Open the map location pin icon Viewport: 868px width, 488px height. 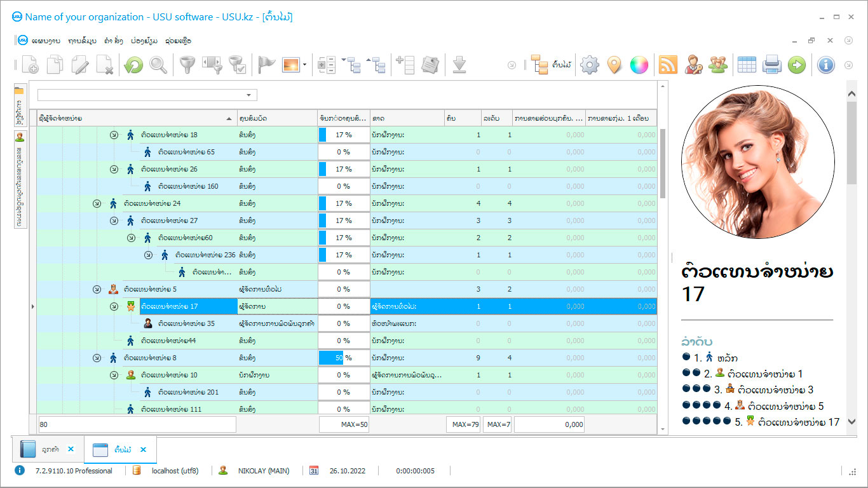click(x=614, y=65)
